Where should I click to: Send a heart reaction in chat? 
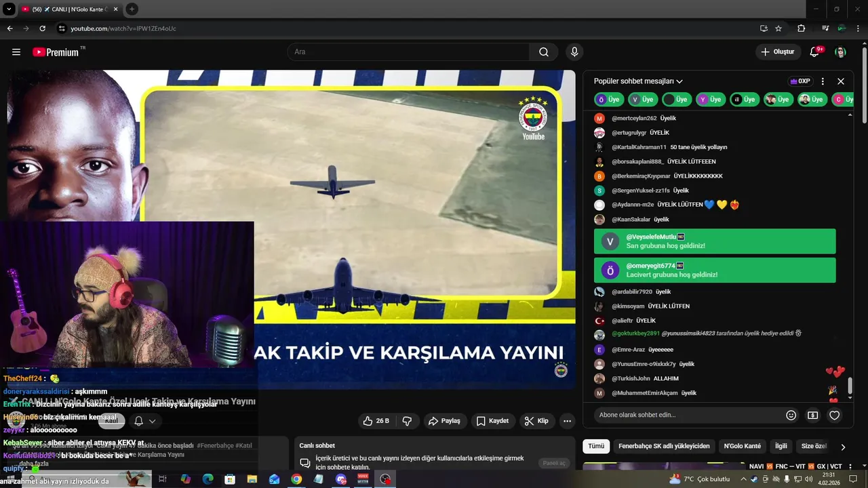click(x=835, y=415)
